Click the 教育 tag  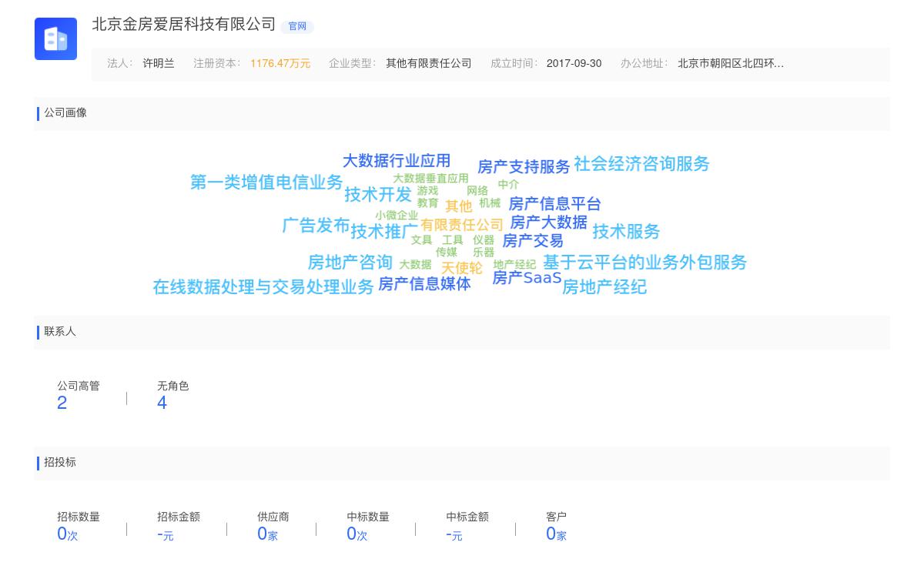[x=427, y=203]
